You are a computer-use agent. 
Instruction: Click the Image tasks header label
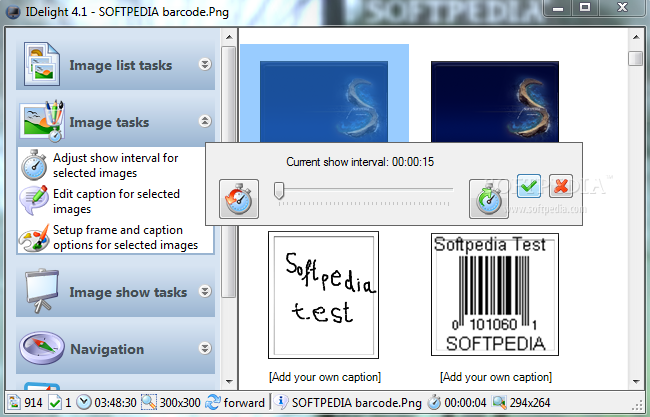tap(109, 122)
